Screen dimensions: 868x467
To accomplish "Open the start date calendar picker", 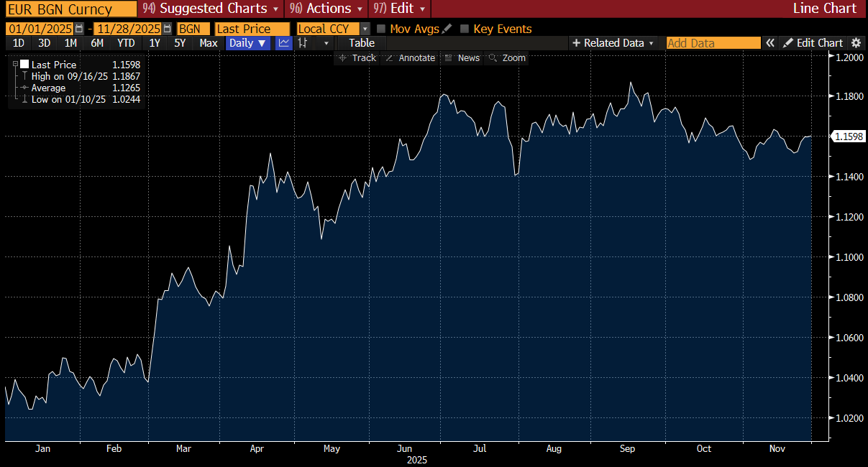I will pos(79,29).
